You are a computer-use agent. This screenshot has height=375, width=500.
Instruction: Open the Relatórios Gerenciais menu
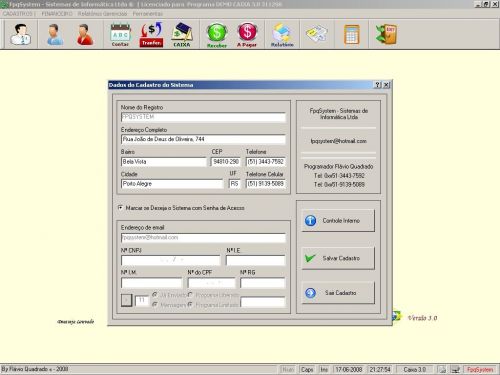102,14
